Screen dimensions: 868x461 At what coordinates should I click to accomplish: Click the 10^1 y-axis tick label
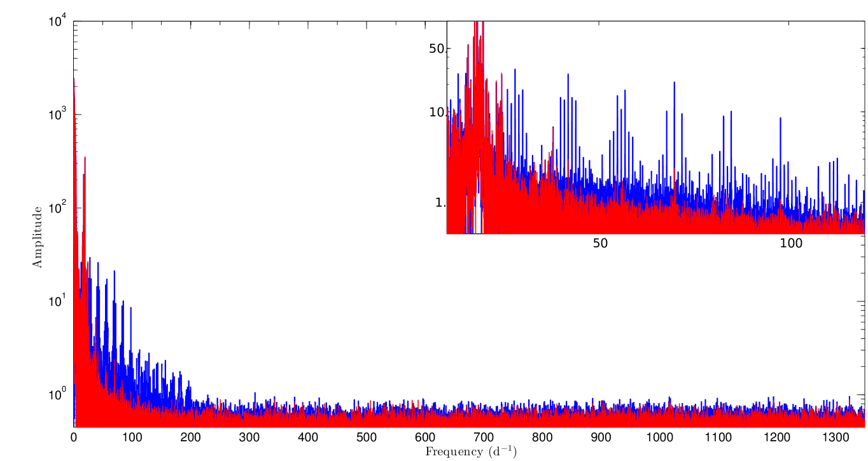[58, 301]
